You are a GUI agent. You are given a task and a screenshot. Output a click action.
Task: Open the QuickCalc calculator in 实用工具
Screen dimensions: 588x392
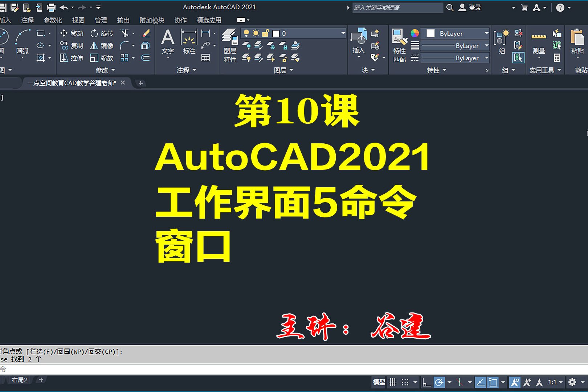[557, 58]
